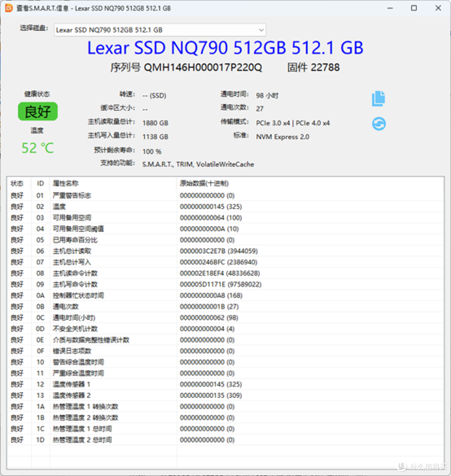Screen dimensions: 451x476
Task: Select row 1C 热管理温度 1 总时间
Action: [225, 429]
